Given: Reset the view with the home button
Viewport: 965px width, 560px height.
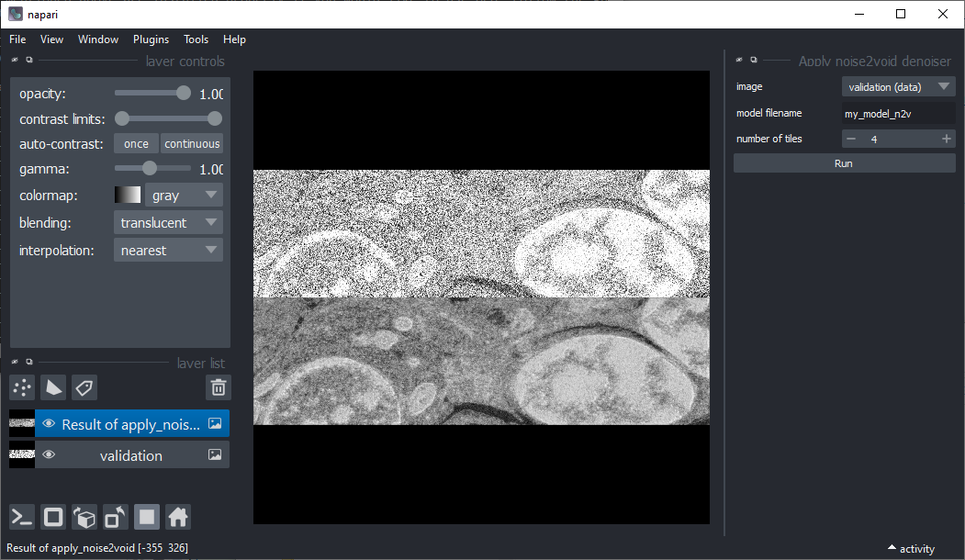Looking at the screenshot, I should pos(177,517).
